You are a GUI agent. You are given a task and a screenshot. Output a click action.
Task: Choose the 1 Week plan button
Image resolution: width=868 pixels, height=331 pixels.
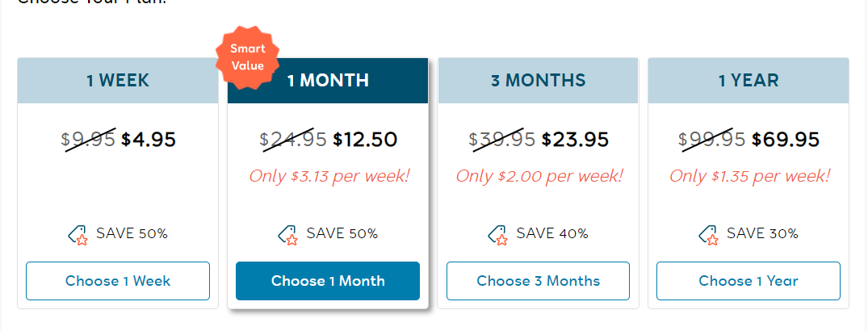(118, 281)
